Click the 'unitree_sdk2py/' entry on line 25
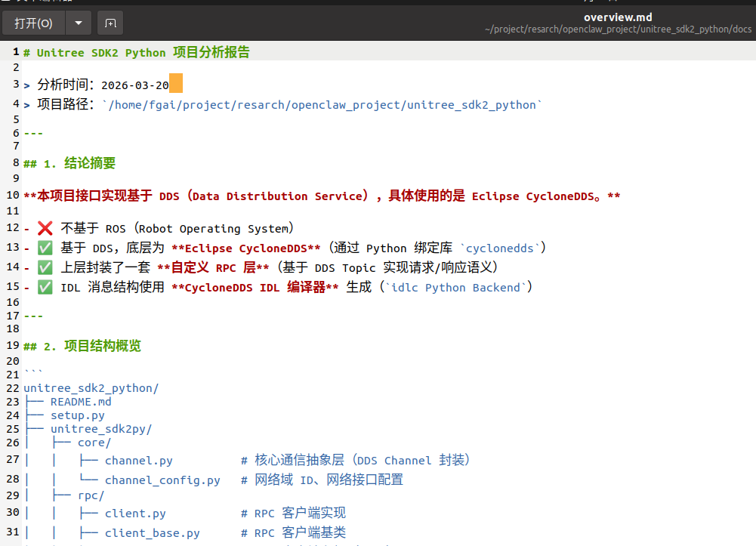756x546 pixels. [101, 428]
